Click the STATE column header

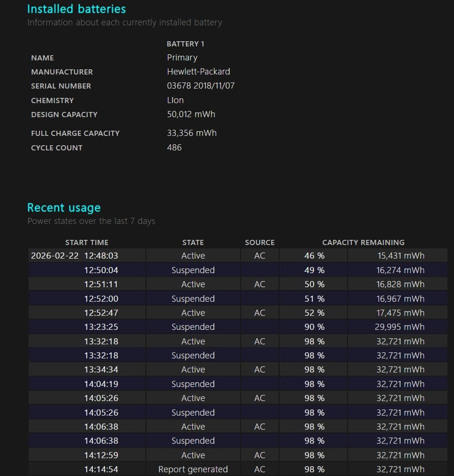(193, 242)
